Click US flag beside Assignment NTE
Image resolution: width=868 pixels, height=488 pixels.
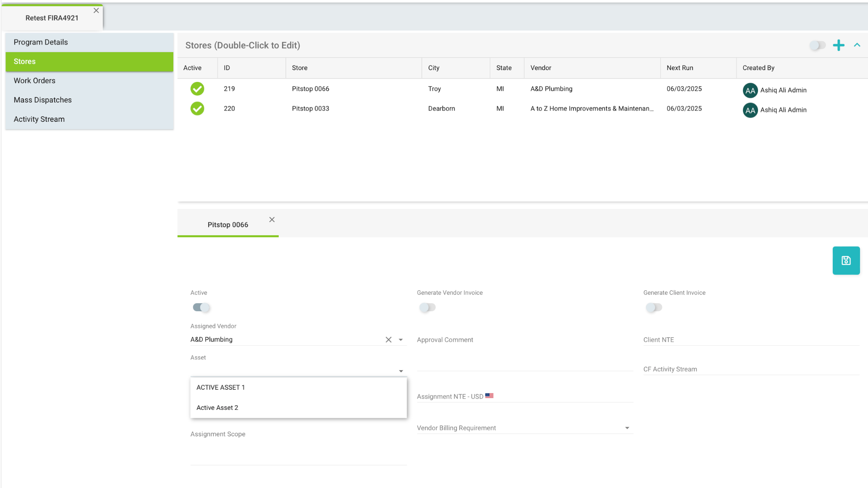point(489,396)
